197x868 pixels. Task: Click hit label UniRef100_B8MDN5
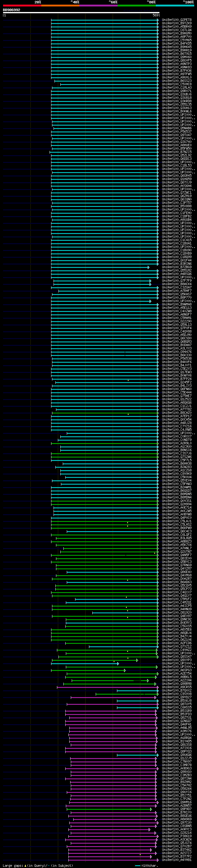click(x=176, y=494)
